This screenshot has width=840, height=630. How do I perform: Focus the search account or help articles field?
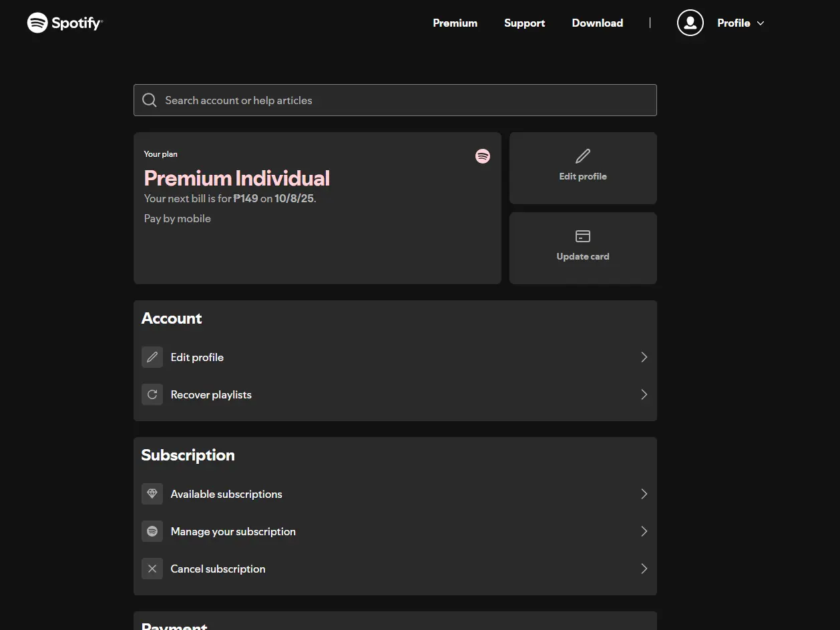tap(395, 100)
